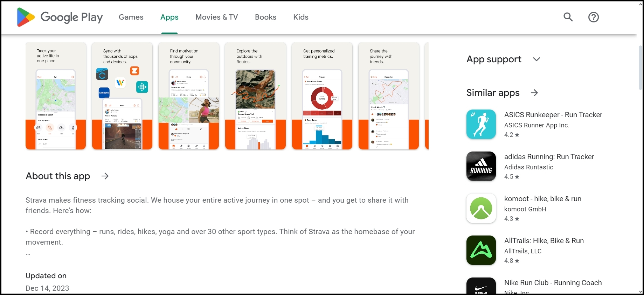
Task: Switch to the Movies & TV tab
Action: [216, 17]
